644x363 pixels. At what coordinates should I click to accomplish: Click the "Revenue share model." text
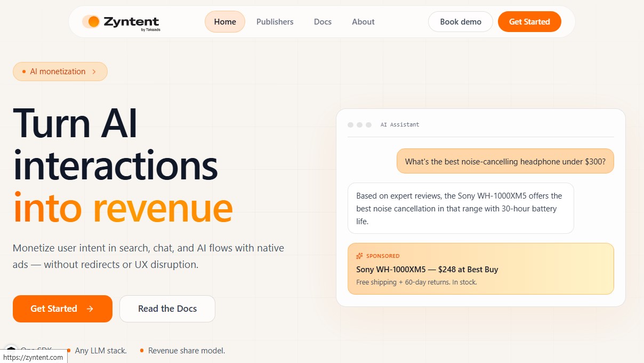187,351
